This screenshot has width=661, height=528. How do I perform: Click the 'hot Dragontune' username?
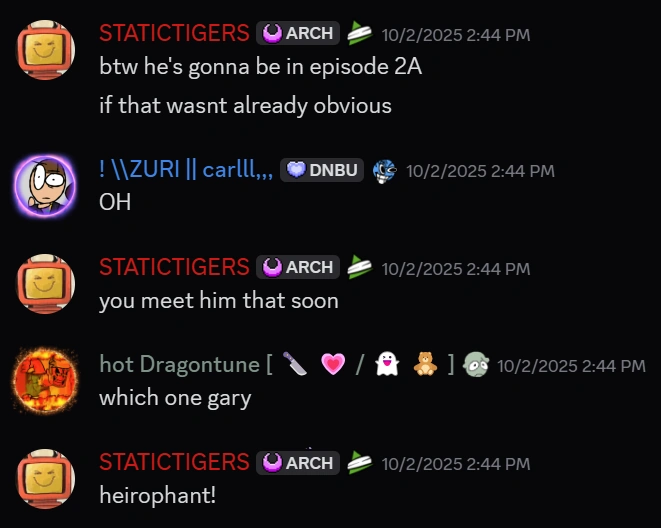pyautogui.click(x=179, y=364)
